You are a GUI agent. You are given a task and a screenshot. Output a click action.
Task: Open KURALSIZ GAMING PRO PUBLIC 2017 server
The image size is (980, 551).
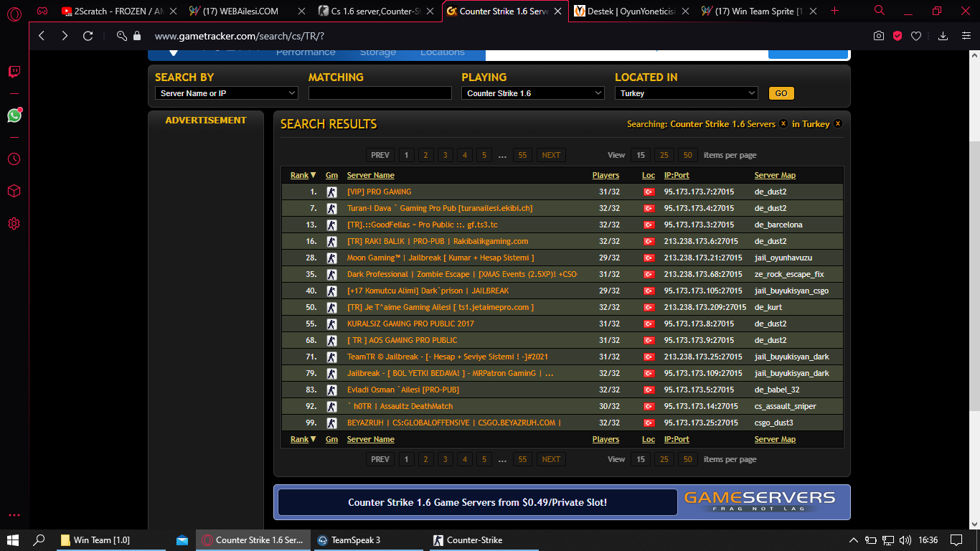pyautogui.click(x=410, y=324)
